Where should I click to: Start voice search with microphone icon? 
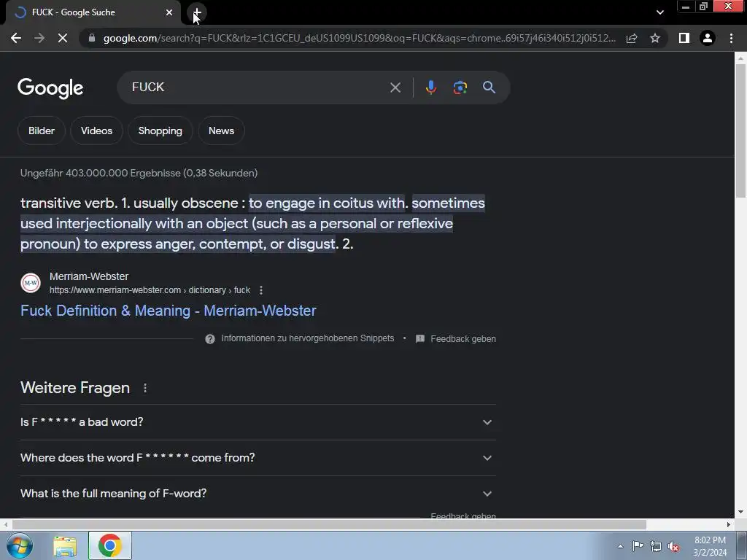coord(430,87)
